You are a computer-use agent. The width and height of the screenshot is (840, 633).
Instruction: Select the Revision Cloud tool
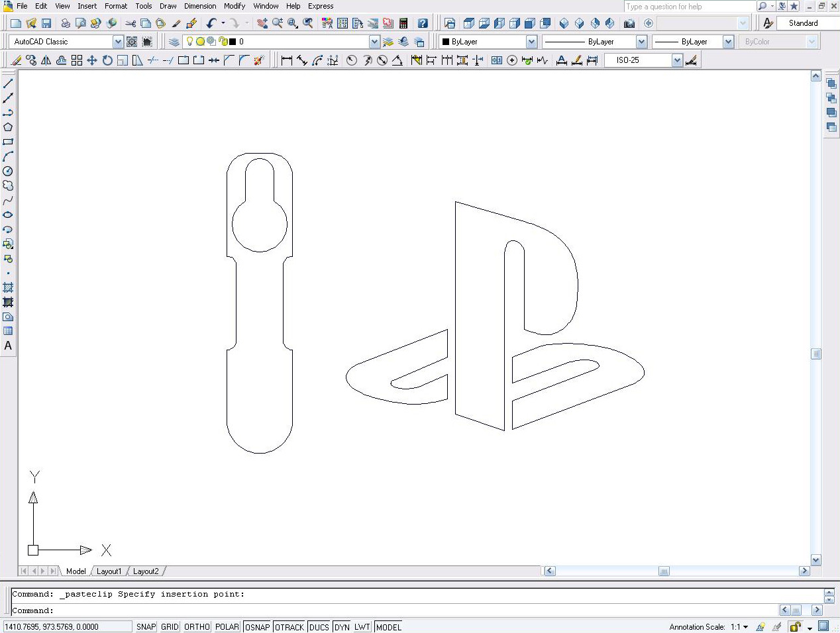[8, 185]
